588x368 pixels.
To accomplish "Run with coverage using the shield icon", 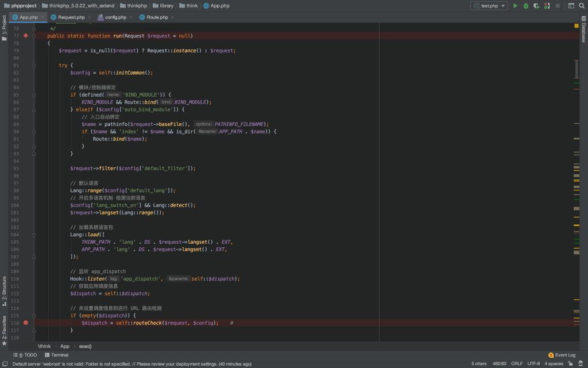I will 536,6.
